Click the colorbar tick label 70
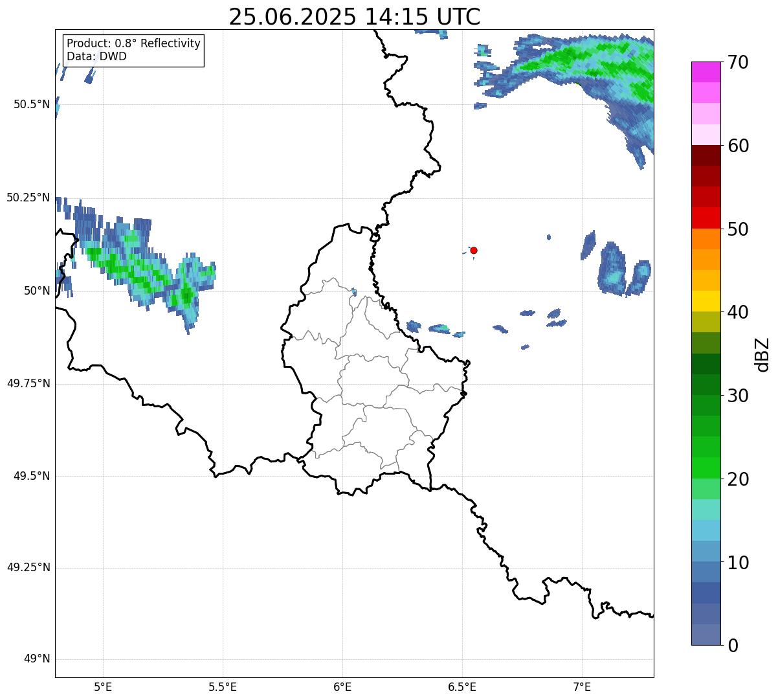 [x=738, y=62]
